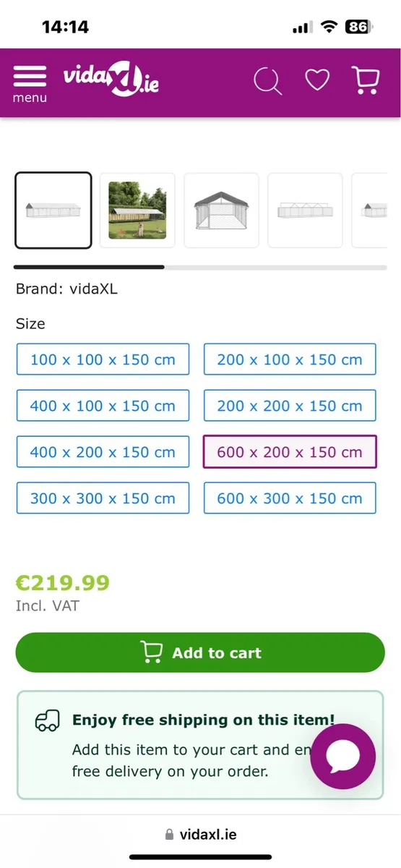This screenshot has width=401, height=868.
Task: Pick the 400 x 200 x 150 cm size
Action: point(103,452)
